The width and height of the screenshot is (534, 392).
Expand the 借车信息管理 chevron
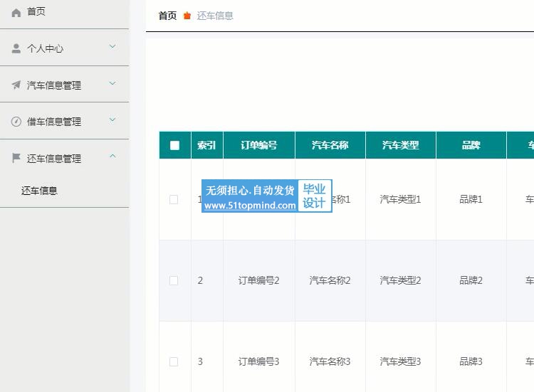[112, 120]
